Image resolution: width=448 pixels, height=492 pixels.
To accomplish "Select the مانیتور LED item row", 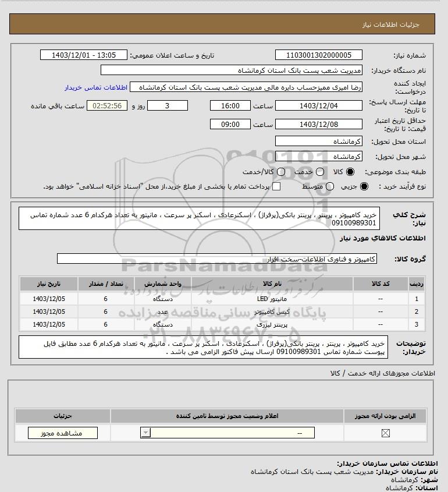I will click(x=222, y=299).
